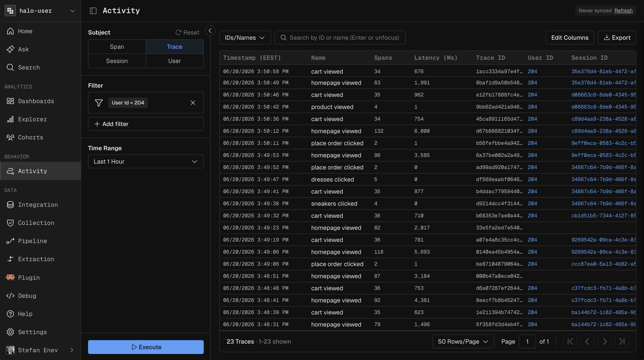Click the 6,000 latency value
The width and height of the screenshot is (644, 360).
422,131
